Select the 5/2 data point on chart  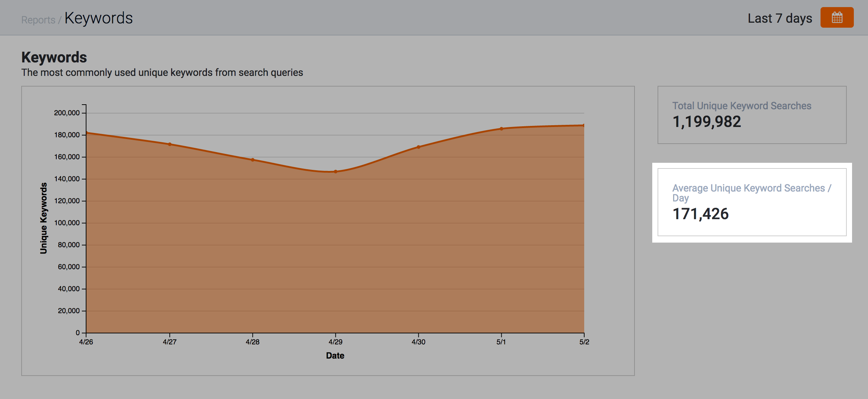tap(584, 125)
